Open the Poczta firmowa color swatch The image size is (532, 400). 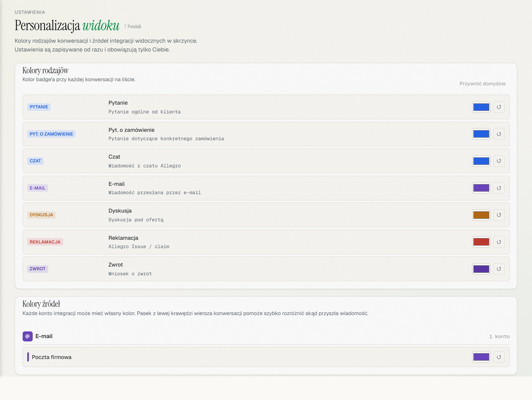click(x=481, y=357)
